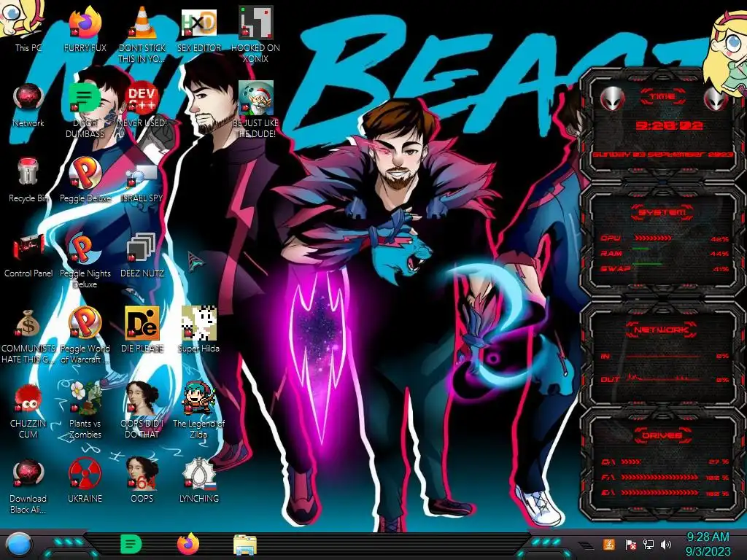Open the volume speaker tray icon
This screenshot has height=560, width=747.
point(666,545)
